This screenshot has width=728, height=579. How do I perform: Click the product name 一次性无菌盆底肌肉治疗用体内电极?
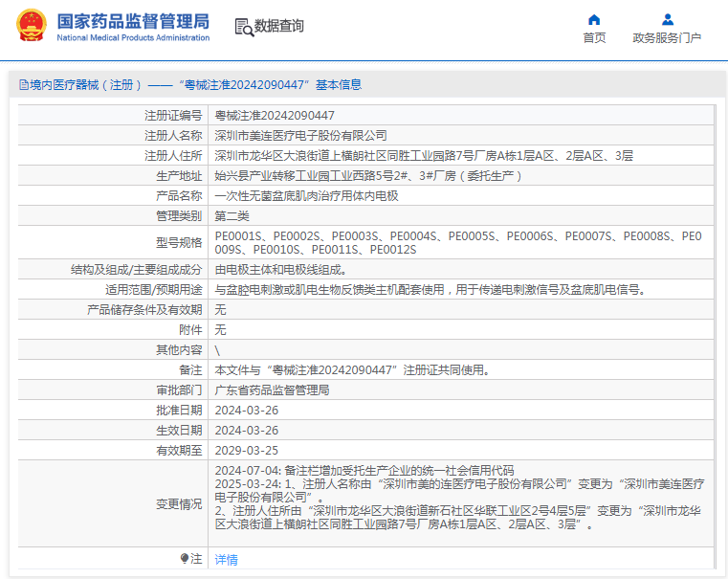pyautogui.click(x=306, y=195)
